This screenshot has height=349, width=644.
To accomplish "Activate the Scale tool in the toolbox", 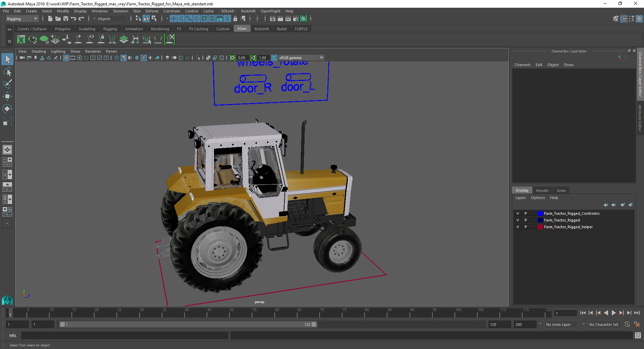I will click(7, 121).
